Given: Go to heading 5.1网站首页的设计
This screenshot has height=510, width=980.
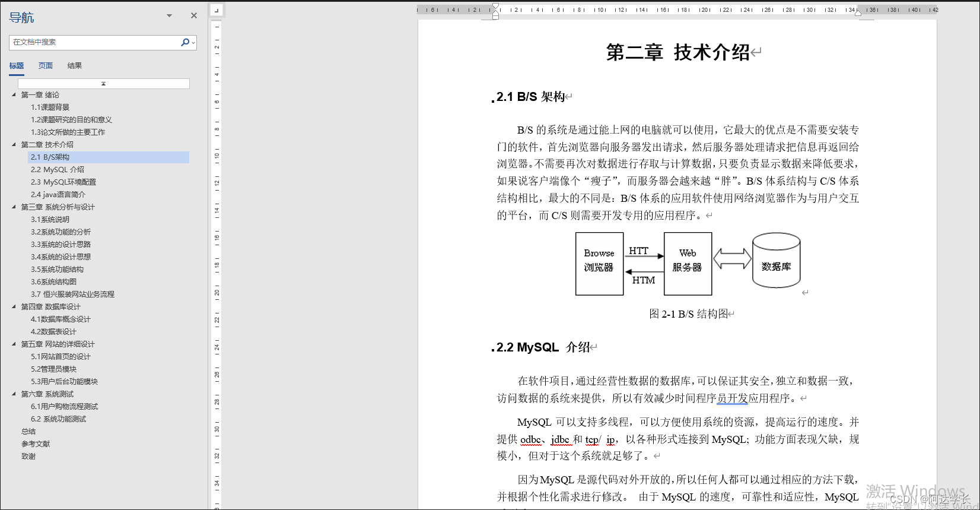Looking at the screenshot, I should (61, 357).
